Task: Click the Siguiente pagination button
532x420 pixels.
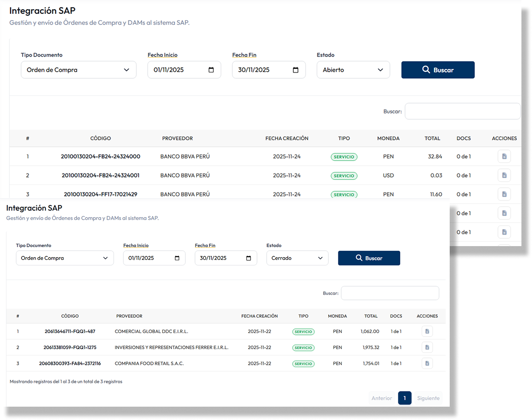Action: (428, 398)
